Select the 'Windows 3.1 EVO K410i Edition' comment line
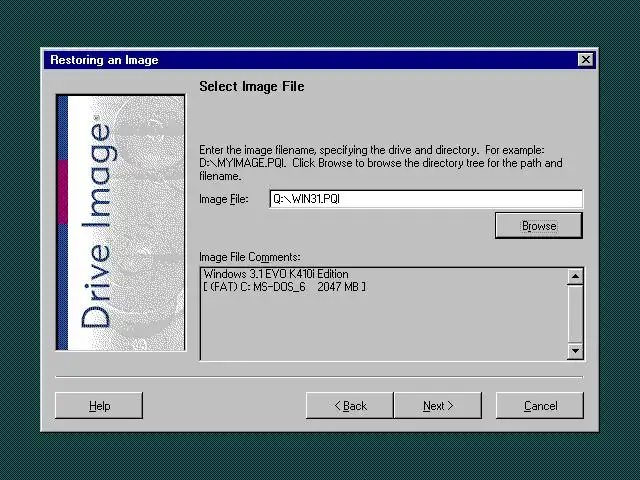The height and width of the screenshot is (480, 640). pos(276,274)
